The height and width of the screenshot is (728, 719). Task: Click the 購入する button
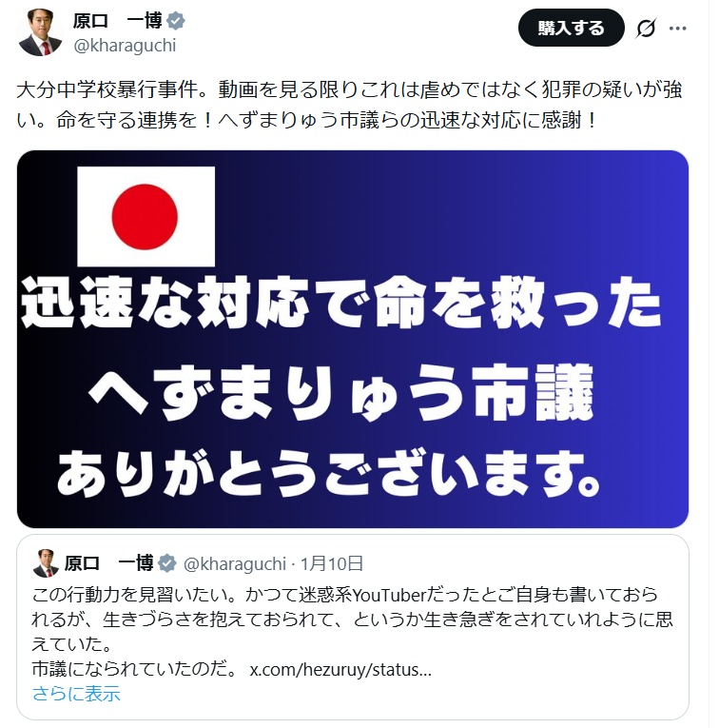tap(571, 28)
